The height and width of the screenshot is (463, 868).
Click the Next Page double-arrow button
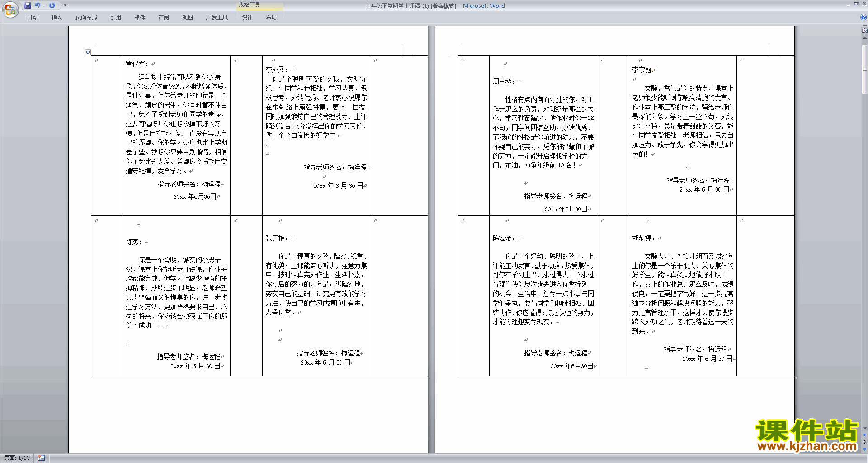tap(865, 449)
